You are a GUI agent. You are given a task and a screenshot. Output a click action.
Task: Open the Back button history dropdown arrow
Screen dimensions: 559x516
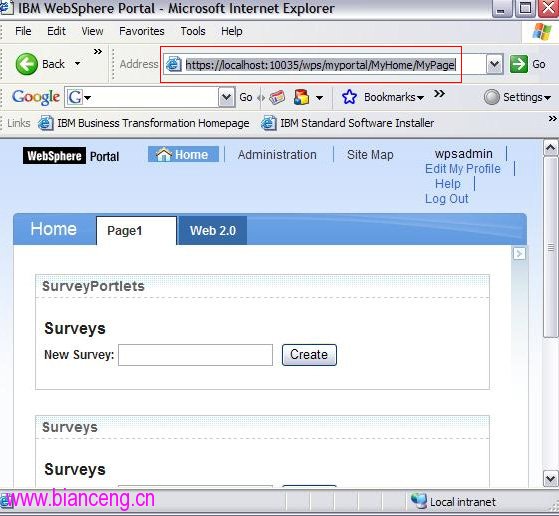coord(77,64)
